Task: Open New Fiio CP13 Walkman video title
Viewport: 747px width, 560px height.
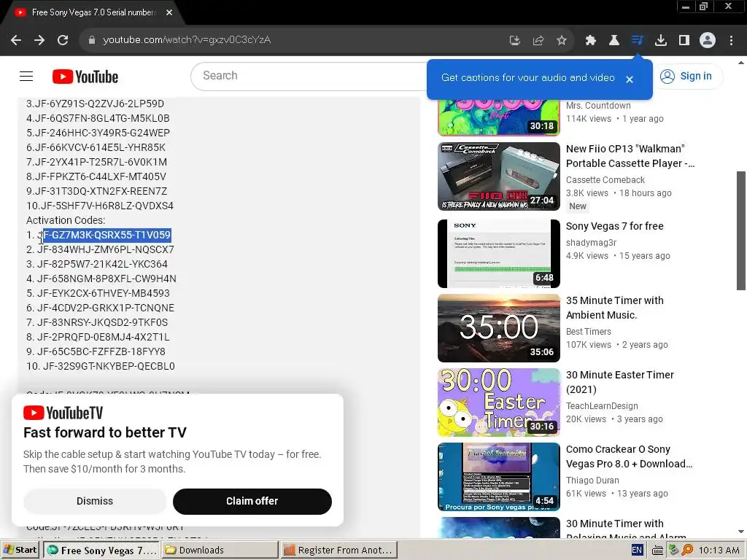Action: click(630, 156)
